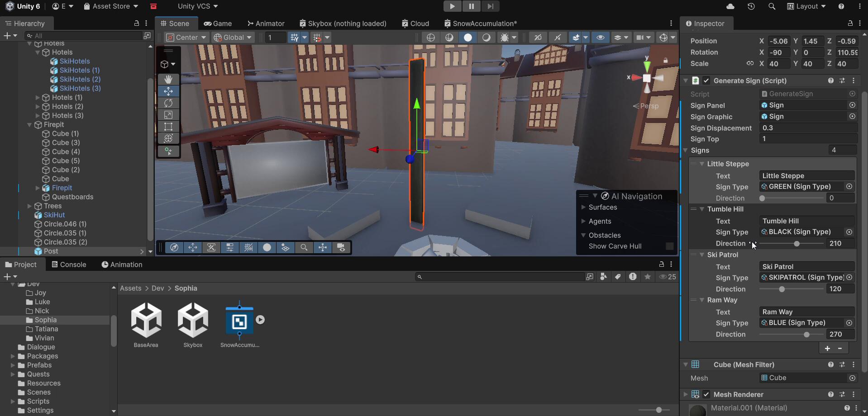
Task: Click the Dev breadcrumb link
Action: point(157,288)
